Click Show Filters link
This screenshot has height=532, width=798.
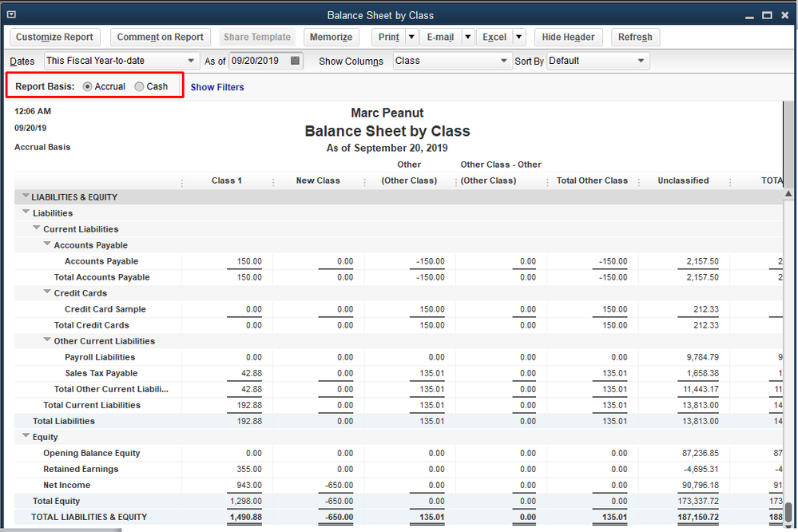click(217, 87)
